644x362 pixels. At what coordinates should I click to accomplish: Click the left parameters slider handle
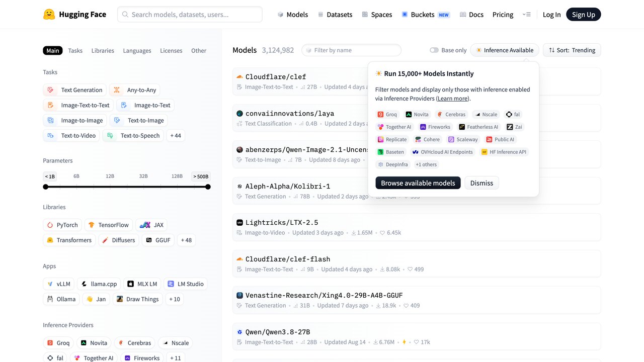click(x=46, y=187)
